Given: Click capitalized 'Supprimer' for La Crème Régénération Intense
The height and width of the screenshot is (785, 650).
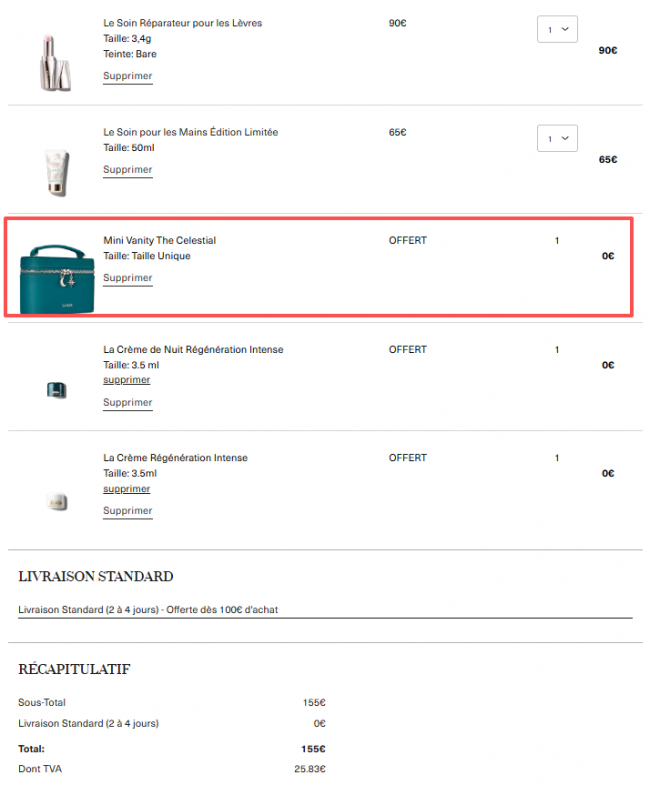Looking at the screenshot, I should pos(127,511).
